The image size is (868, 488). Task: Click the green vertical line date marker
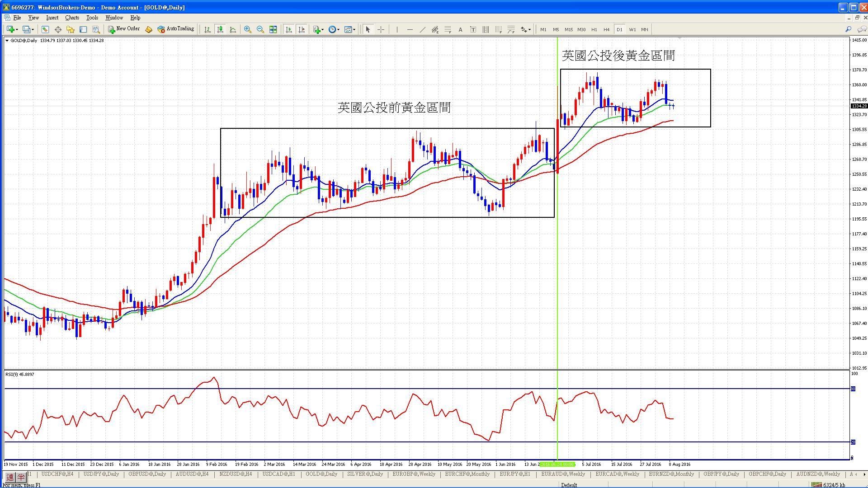tap(557, 464)
